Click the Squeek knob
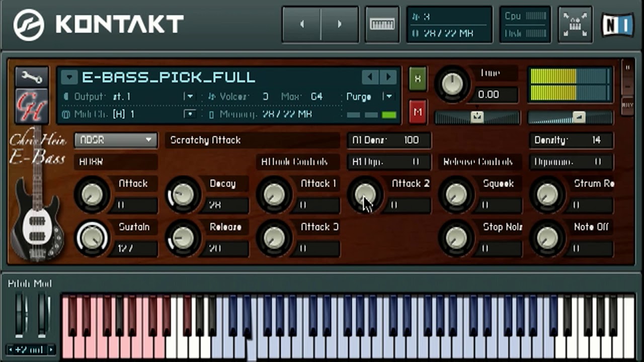The image size is (644, 362). point(456,194)
